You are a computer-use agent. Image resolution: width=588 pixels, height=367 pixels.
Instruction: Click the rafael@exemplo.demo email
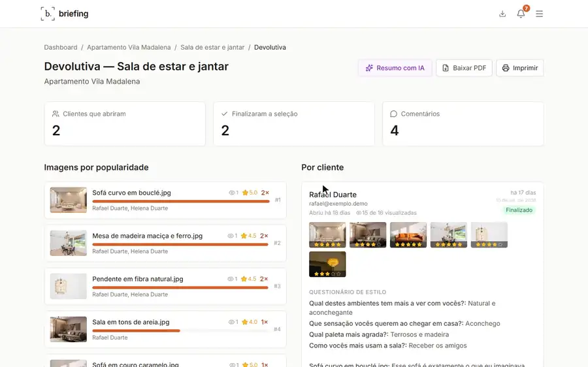click(x=338, y=204)
